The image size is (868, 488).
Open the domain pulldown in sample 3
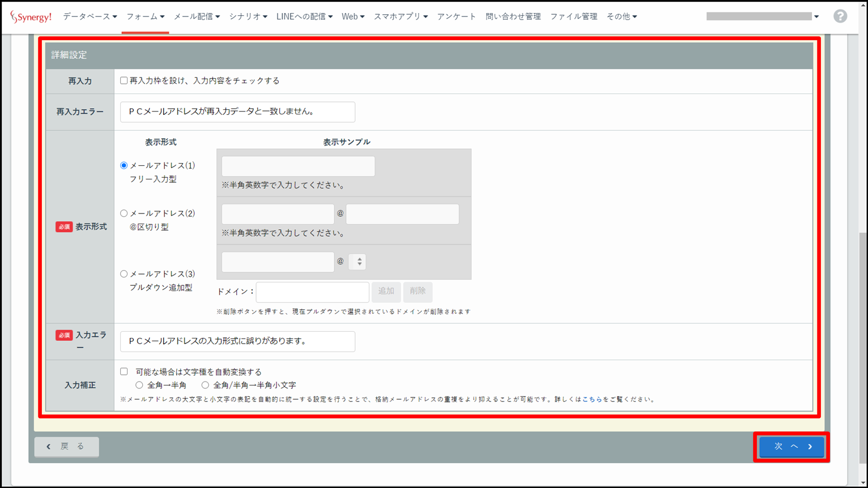pyautogui.click(x=358, y=262)
